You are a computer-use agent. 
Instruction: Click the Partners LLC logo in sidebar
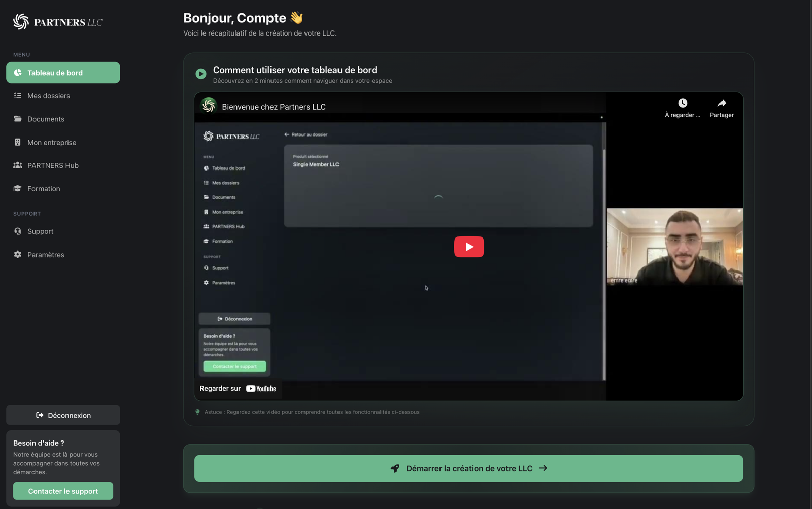pyautogui.click(x=57, y=22)
